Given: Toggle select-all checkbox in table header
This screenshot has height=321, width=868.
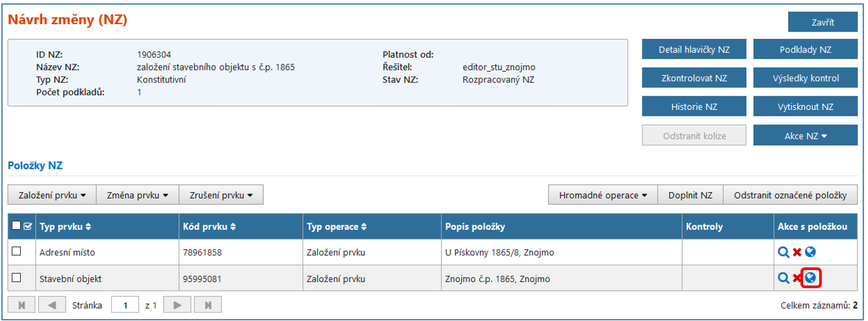Looking at the screenshot, I should point(17,227).
